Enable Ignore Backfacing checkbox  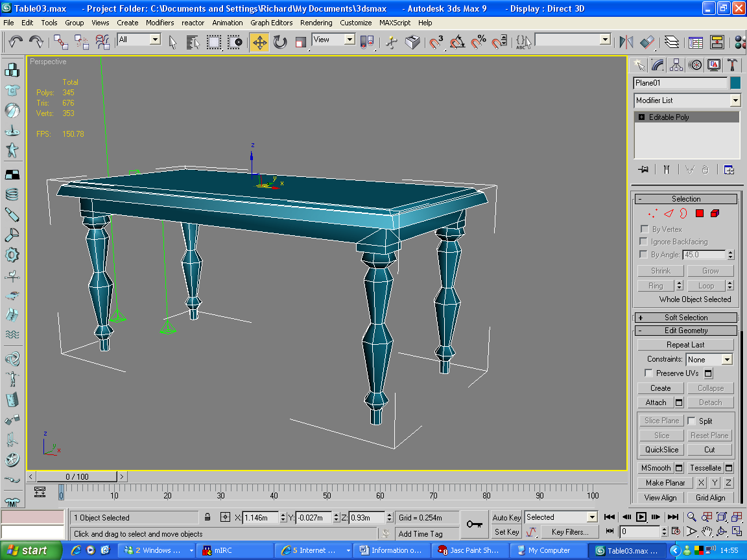tap(644, 241)
